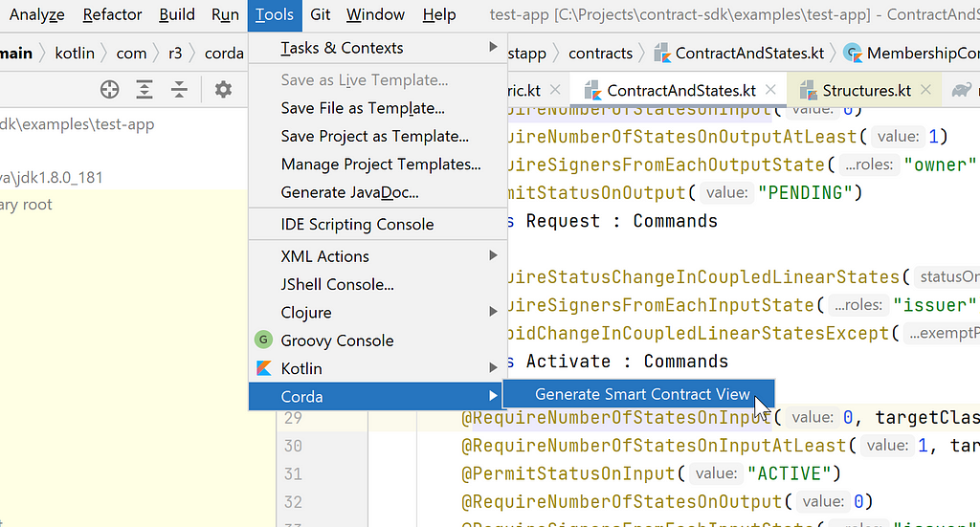Click Clojure submenu arrow
This screenshot has width=980, height=527.
493,312
